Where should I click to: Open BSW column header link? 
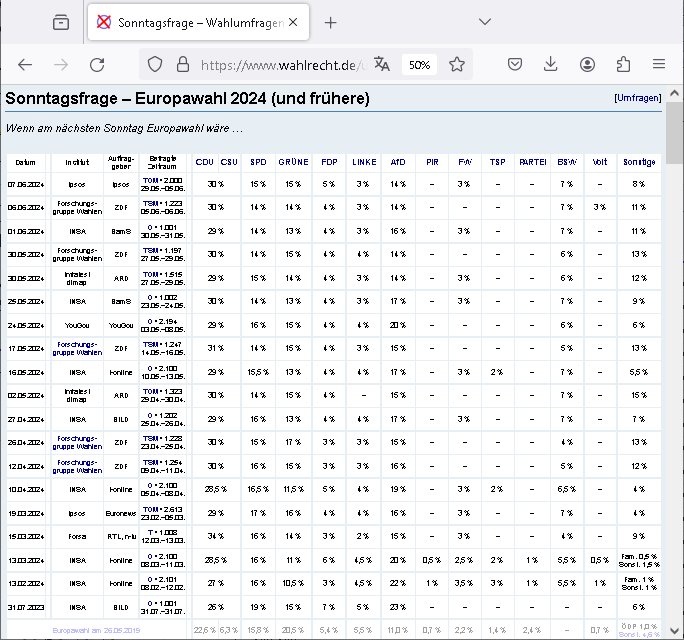(567, 162)
